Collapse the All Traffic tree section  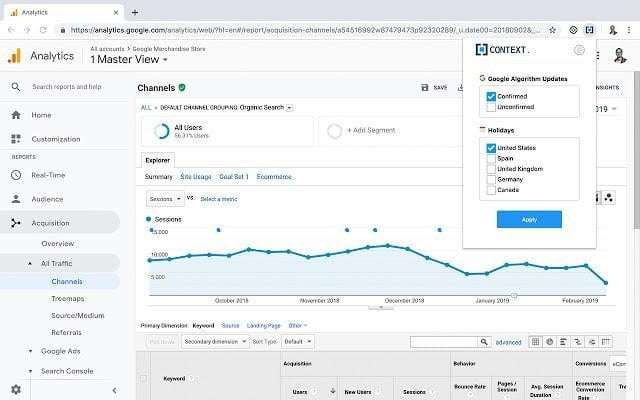click(30, 264)
